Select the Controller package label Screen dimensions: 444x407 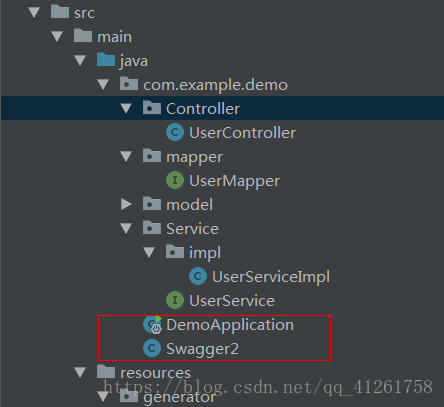[x=203, y=109]
